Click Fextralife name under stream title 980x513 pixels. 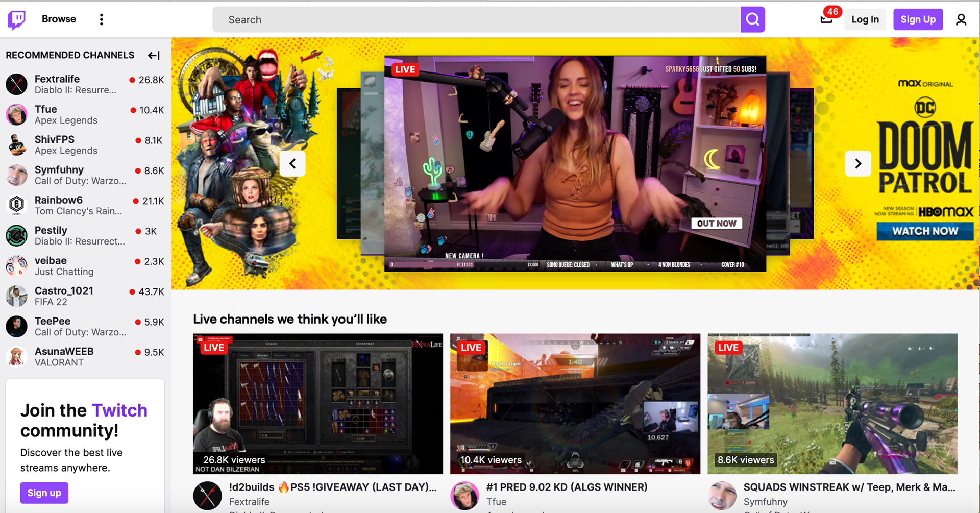249,502
